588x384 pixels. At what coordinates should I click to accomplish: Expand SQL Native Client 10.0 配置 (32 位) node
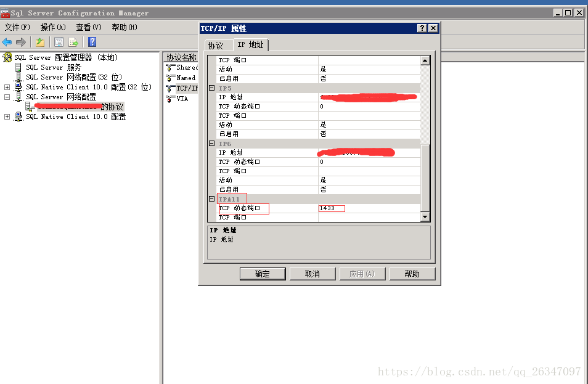point(7,87)
